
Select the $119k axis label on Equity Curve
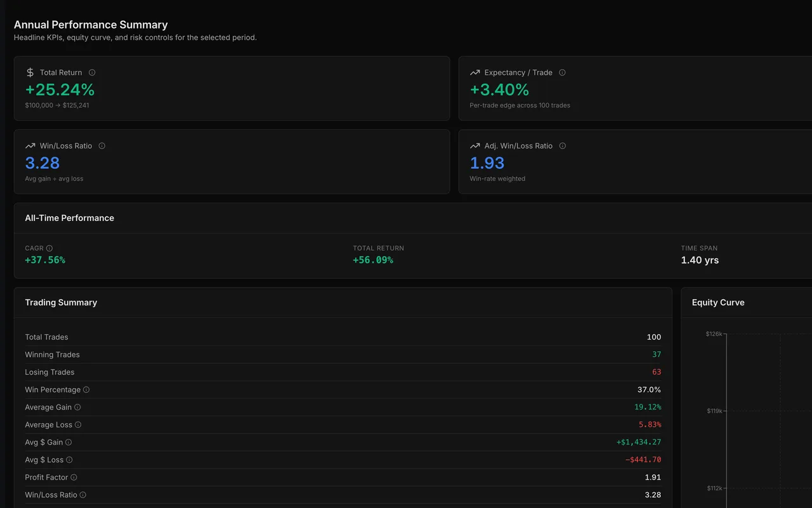tap(714, 411)
